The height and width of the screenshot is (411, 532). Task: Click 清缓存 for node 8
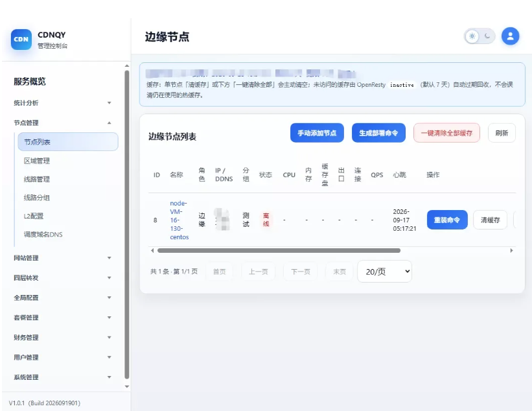tap(491, 220)
